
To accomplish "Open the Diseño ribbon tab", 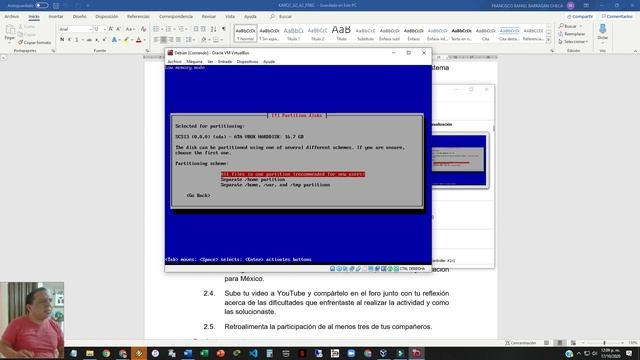I will pos(80,17).
